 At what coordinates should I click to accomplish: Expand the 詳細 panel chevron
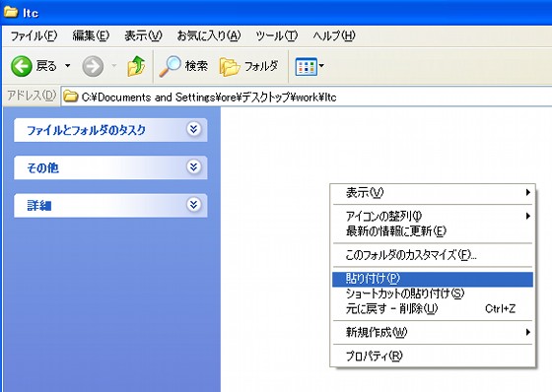[x=193, y=205]
